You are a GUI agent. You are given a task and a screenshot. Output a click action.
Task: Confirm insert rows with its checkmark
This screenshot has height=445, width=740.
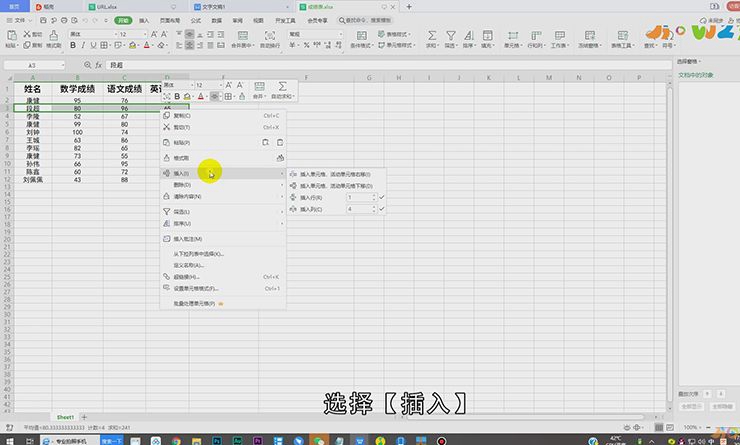pos(382,197)
